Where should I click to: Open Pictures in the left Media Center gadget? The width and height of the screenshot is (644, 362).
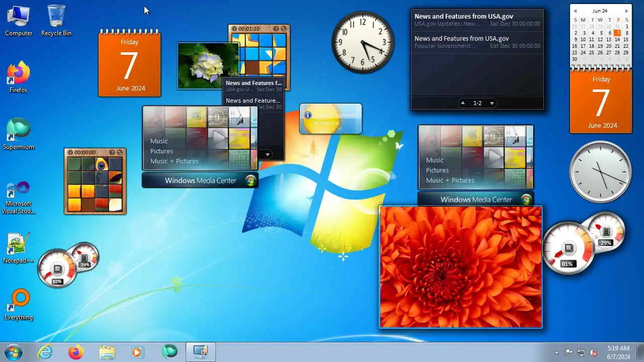pos(162,151)
